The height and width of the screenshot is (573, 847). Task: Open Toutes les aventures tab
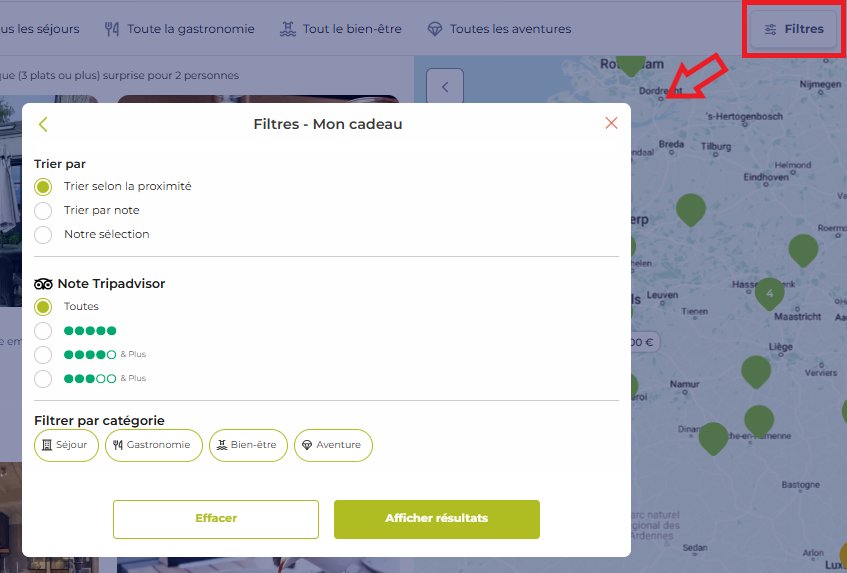[499, 29]
